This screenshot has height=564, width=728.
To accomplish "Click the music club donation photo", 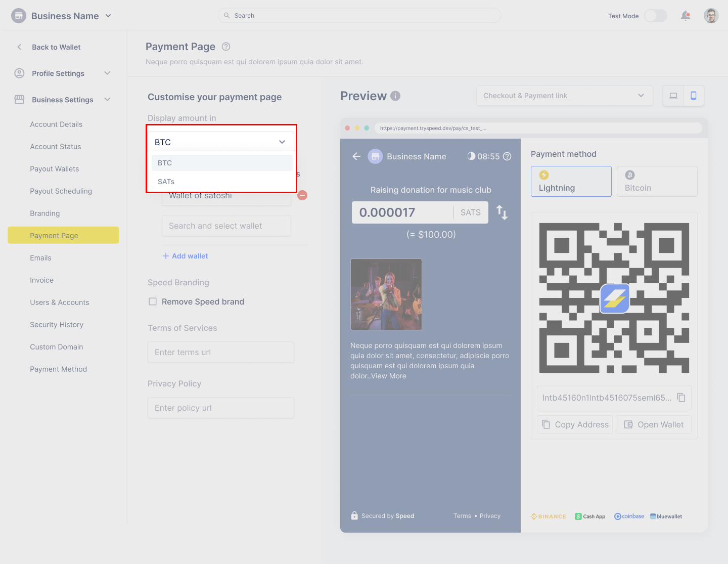I will 386,294.
